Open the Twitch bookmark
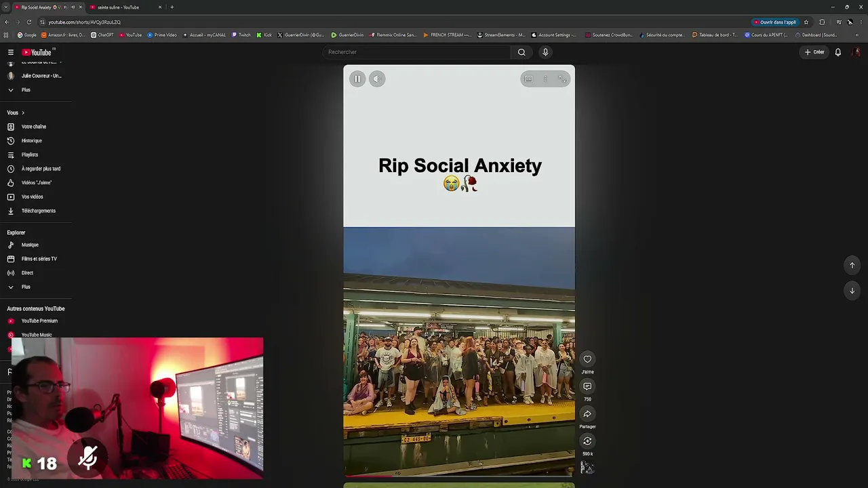This screenshot has width=868, height=488. [241, 35]
